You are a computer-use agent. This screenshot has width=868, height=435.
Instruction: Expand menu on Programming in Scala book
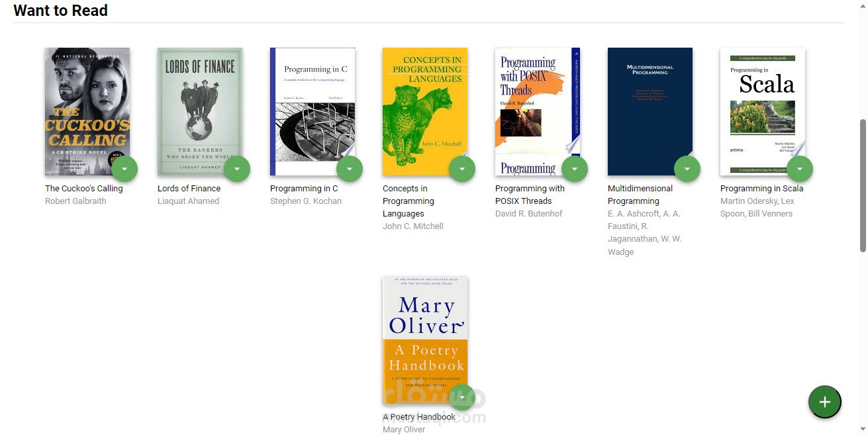click(x=800, y=169)
